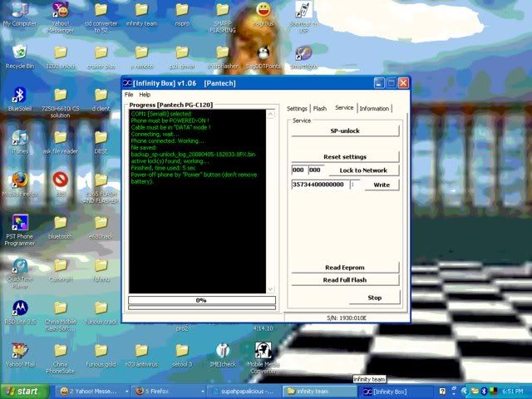
Task: Open SHARP FLASHING desktop folder
Action: [x=223, y=17]
